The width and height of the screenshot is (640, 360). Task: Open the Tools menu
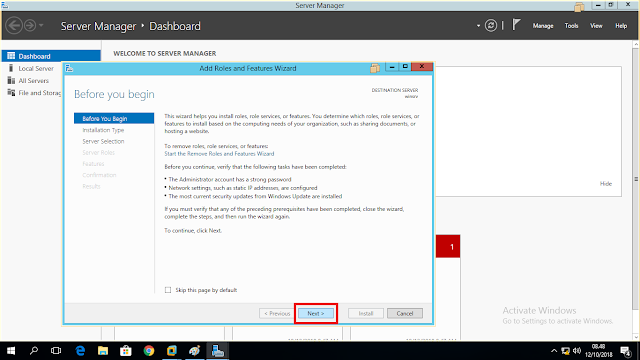(571, 26)
